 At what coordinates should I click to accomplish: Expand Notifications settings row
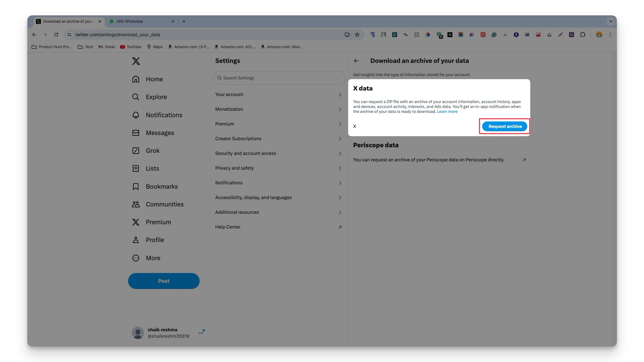[279, 183]
